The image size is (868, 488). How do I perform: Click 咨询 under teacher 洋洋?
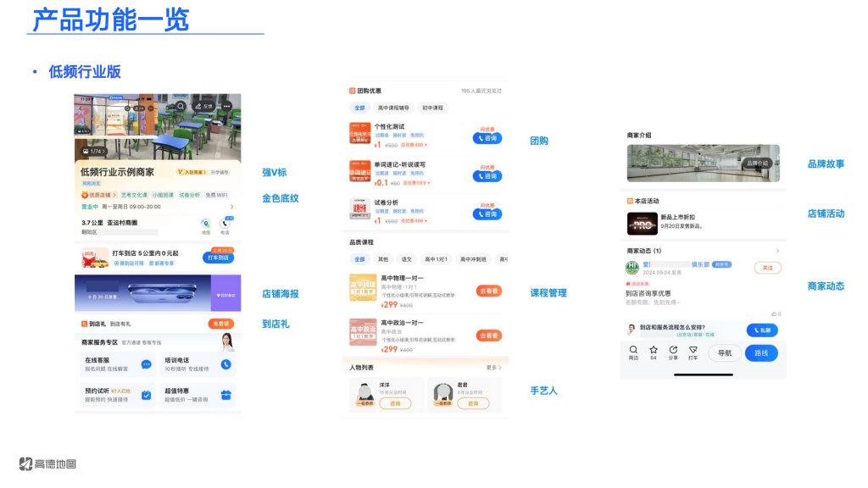(395, 403)
